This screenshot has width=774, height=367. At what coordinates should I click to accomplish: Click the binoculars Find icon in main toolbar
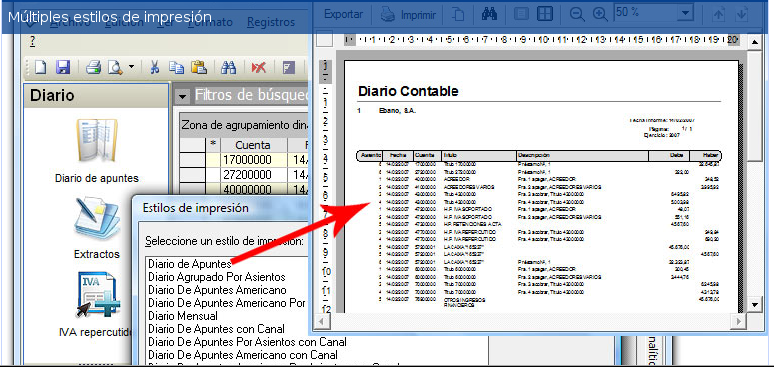tap(229, 68)
